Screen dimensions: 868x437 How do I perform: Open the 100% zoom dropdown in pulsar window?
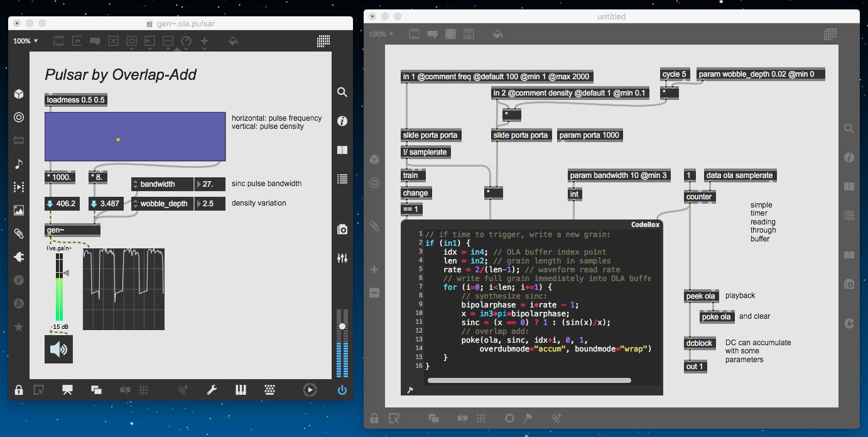pos(26,41)
